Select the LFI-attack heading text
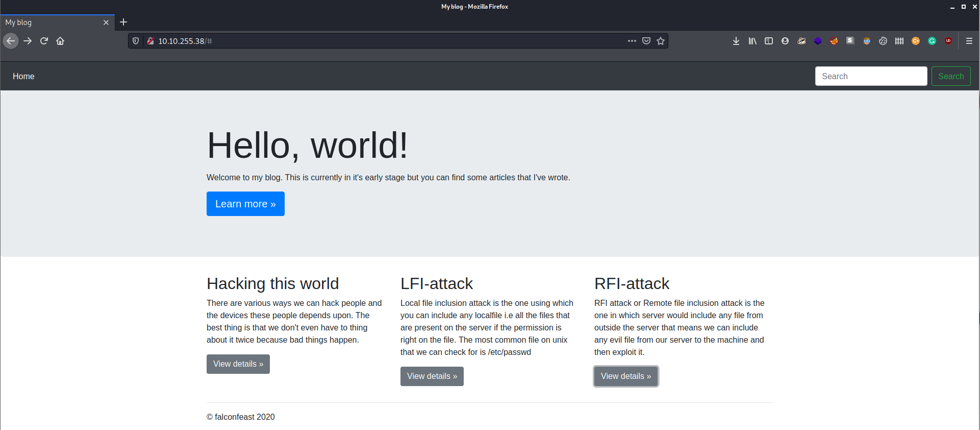 [437, 283]
